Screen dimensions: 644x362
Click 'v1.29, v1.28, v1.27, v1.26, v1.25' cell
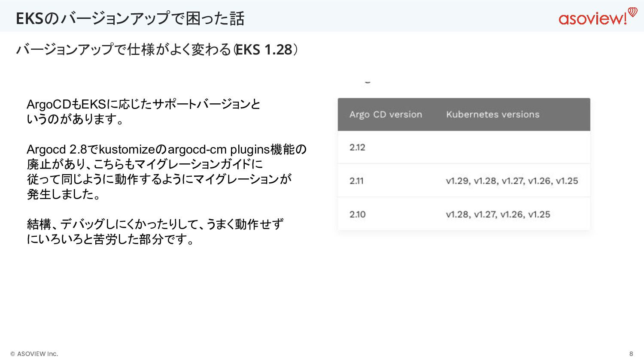512,181
